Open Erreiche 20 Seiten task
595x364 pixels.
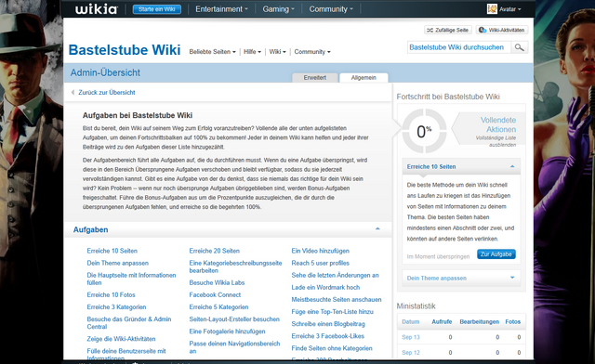(x=215, y=251)
